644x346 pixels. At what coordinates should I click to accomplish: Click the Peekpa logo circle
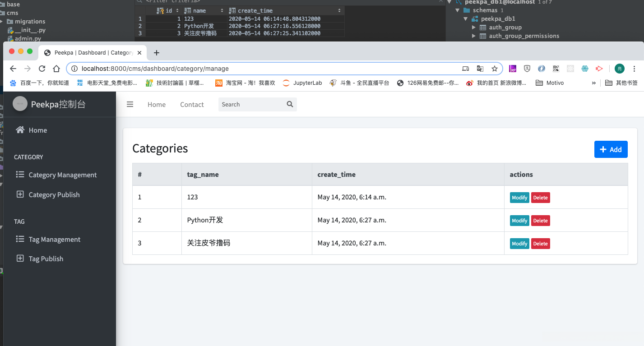click(20, 104)
